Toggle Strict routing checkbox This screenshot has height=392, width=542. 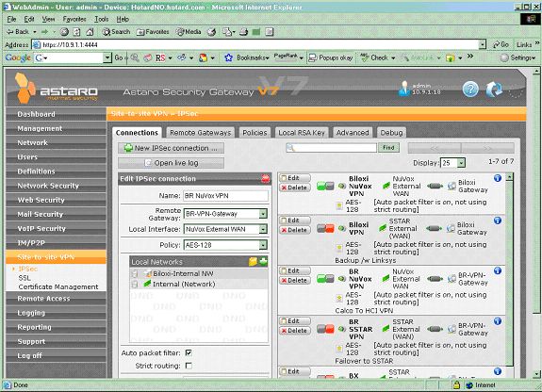point(189,366)
